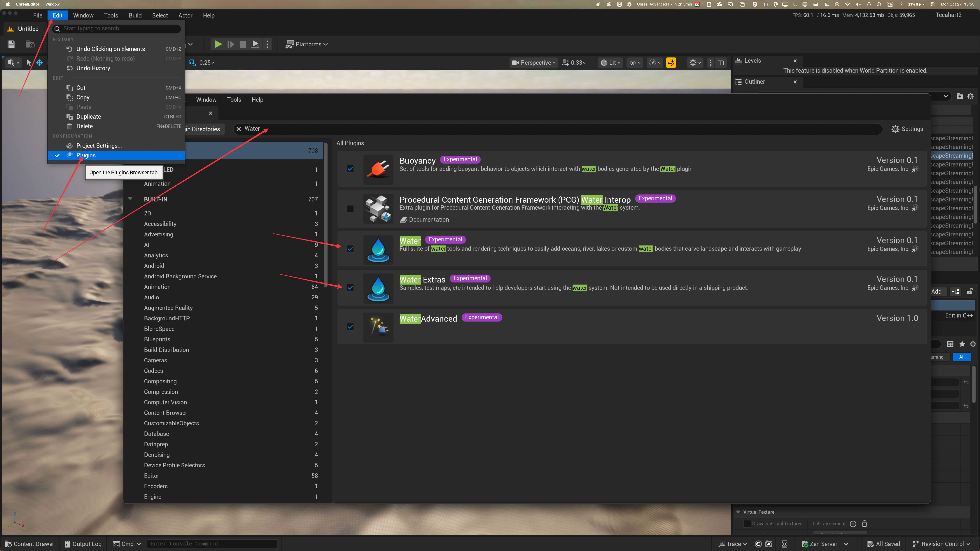
Task: Click the macOS Wi-Fi status icon
Action: [848, 5]
